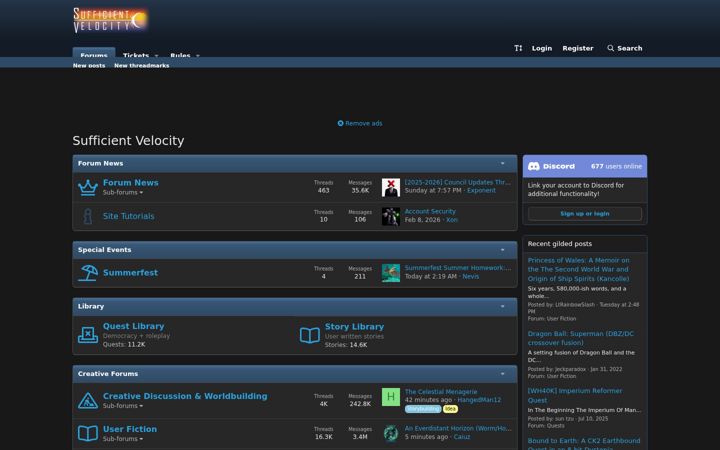
Task: Toggle the text size icon beside Login
Action: pyautogui.click(x=518, y=48)
